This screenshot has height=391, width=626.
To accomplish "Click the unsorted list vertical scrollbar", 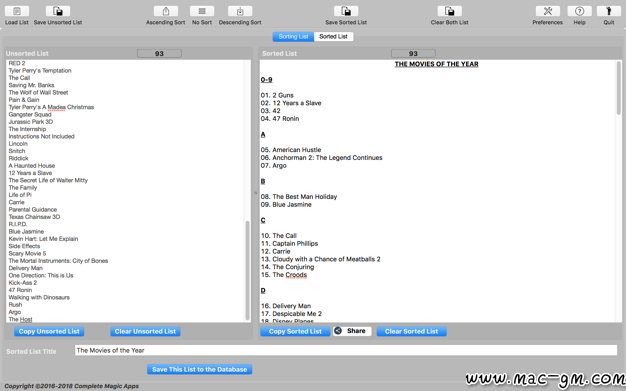I will tap(248, 270).
